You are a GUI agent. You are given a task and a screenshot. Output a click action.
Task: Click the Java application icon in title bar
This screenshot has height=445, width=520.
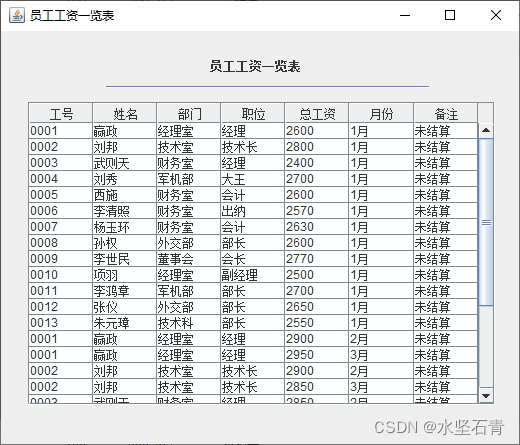tap(17, 15)
